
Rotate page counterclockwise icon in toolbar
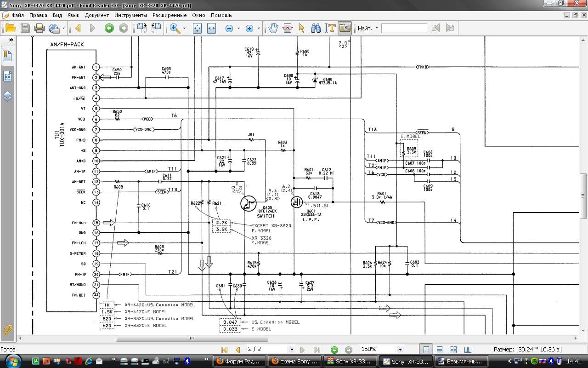(x=156, y=28)
